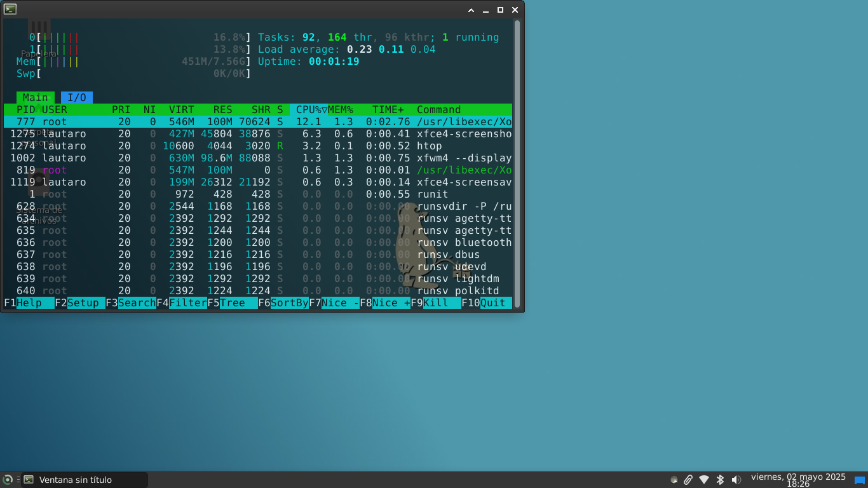Click the Swp meter showing 0K/0K
The width and height of the screenshot is (868, 488).
pos(134,74)
